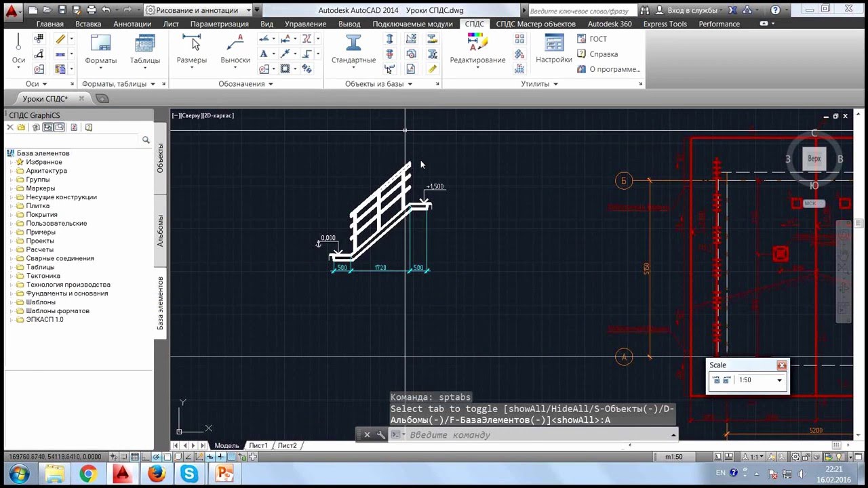Select the Модель layout tab

(226, 445)
